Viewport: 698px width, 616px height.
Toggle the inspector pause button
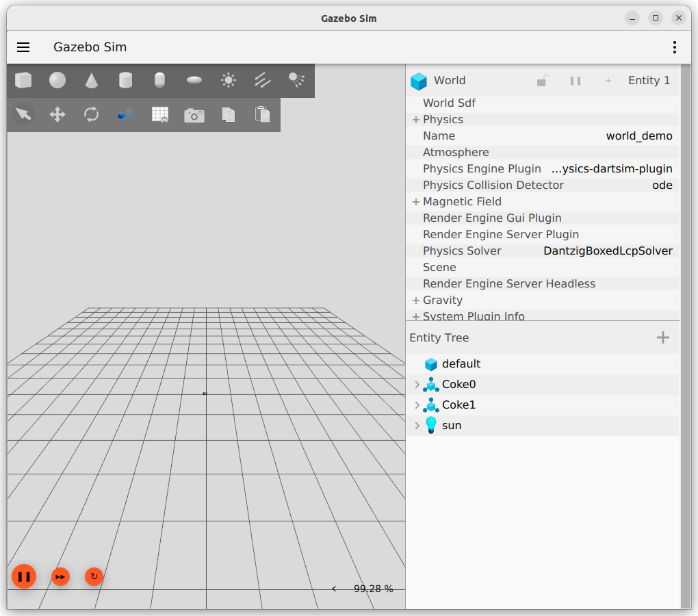pos(575,81)
